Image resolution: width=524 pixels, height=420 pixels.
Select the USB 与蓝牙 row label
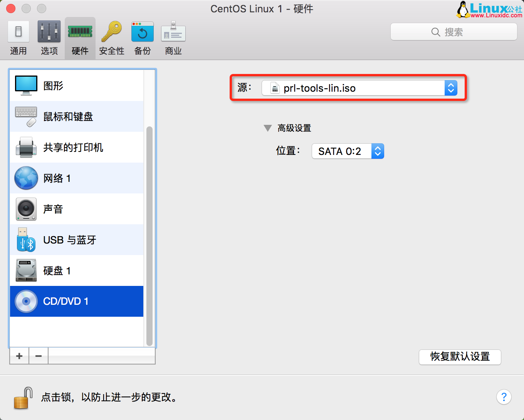point(70,240)
